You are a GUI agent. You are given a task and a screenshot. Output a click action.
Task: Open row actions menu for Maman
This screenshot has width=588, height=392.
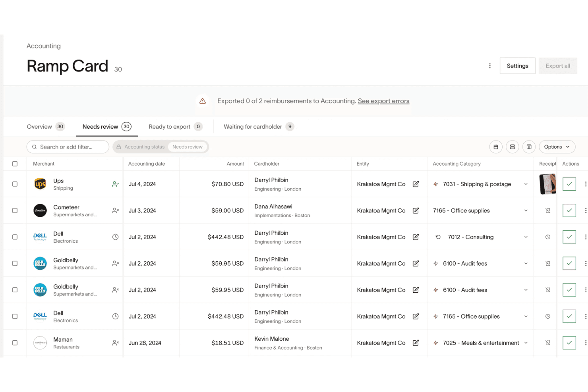coord(586,343)
